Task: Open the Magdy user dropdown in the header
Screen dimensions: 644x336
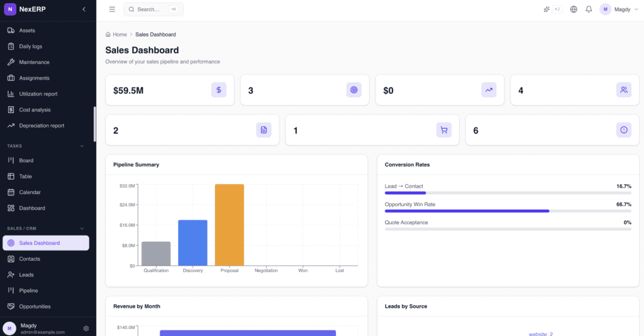Action: pyautogui.click(x=615, y=9)
